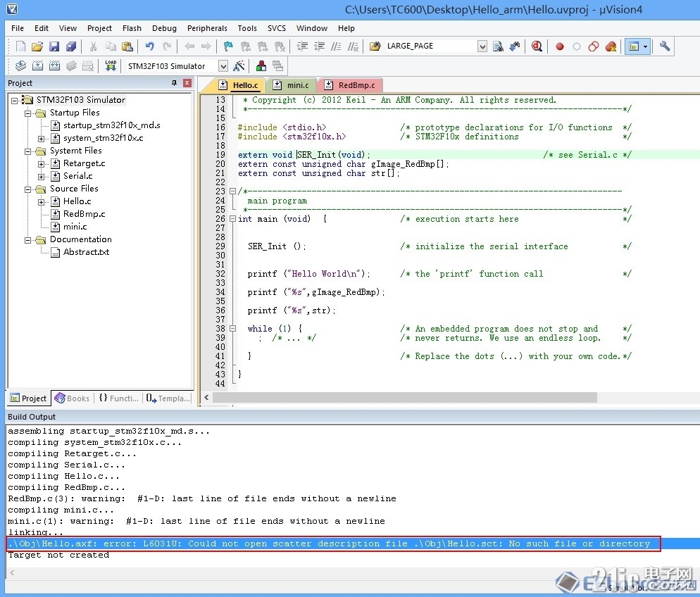The width and height of the screenshot is (700, 597).
Task: Open the Flash menu
Action: tap(132, 28)
